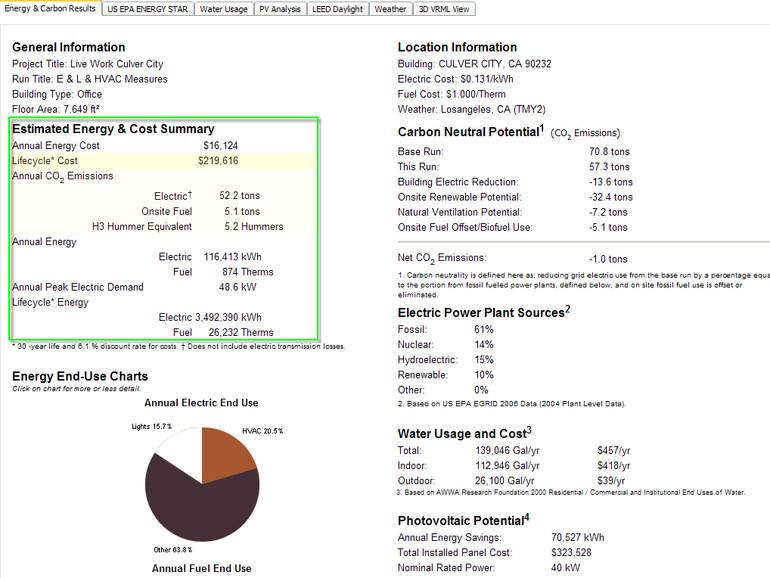Click the Carbon Neutral Potential heading

coord(471,132)
